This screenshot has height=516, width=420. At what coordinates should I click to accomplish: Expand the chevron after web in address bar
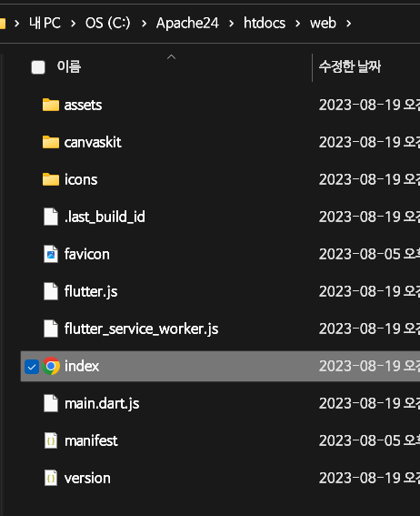(x=349, y=24)
